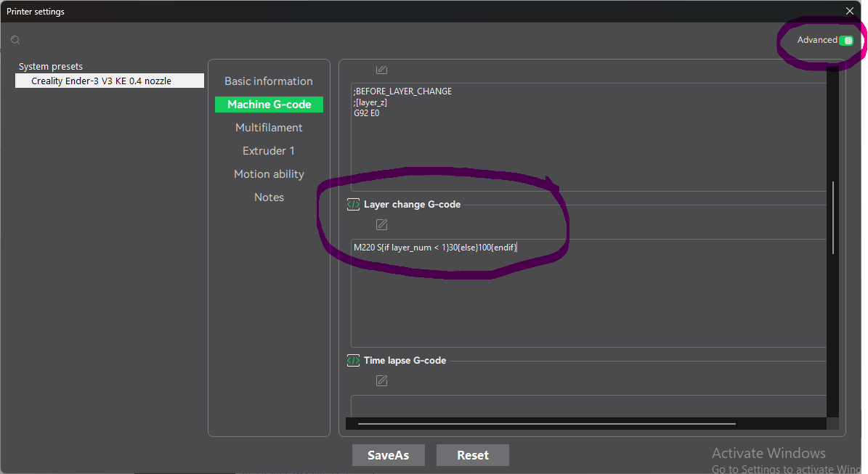Open the Motion ability tab
The width and height of the screenshot is (868, 474).
(269, 174)
